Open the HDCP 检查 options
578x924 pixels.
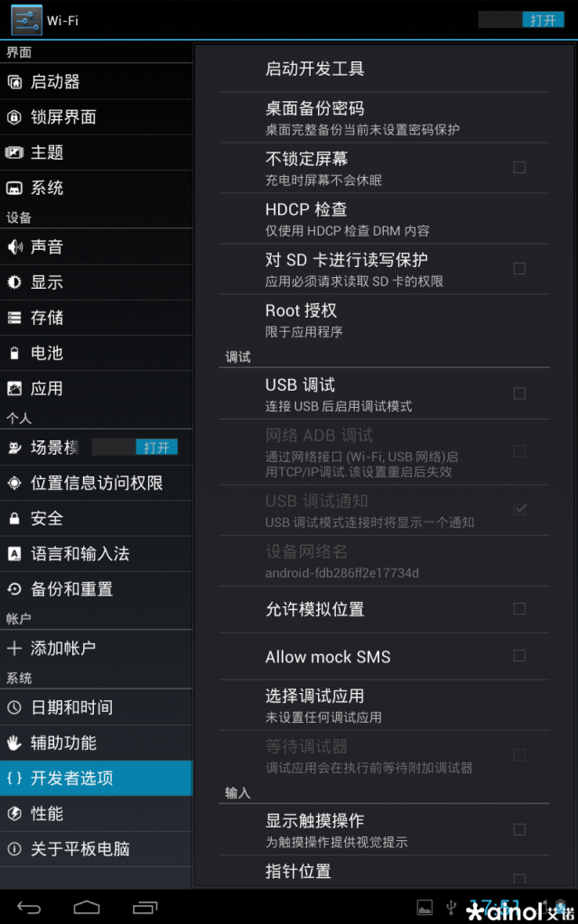384,218
